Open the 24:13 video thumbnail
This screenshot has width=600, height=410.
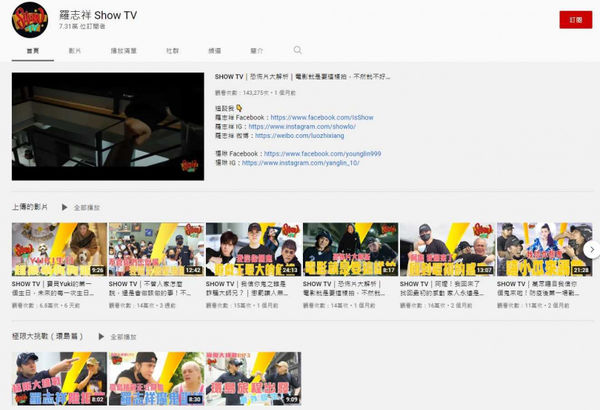point(252,249)
